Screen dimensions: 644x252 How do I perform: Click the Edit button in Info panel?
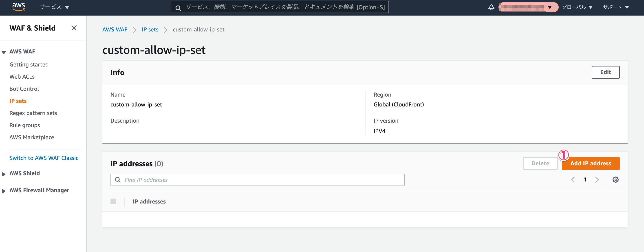(x=606, y=72)
